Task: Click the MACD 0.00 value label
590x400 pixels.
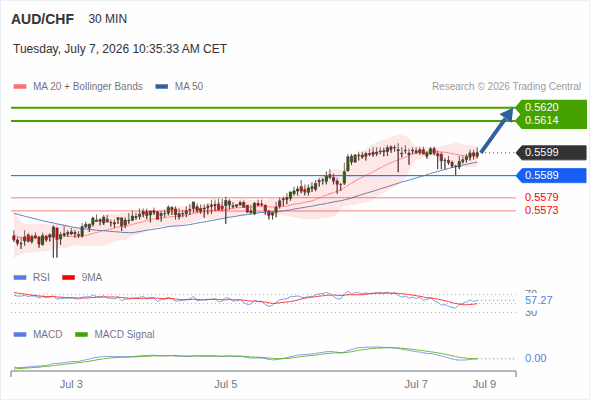Action: click(x=535, y=358)
